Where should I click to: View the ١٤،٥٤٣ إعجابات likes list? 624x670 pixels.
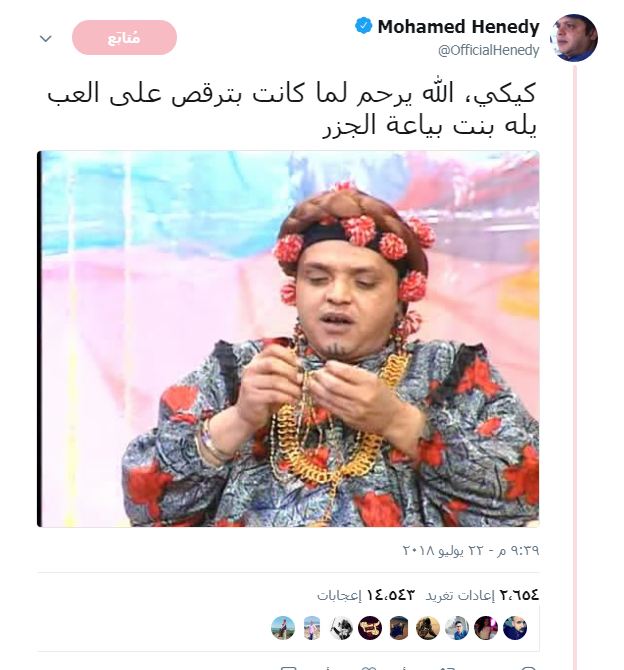point(366,595)
